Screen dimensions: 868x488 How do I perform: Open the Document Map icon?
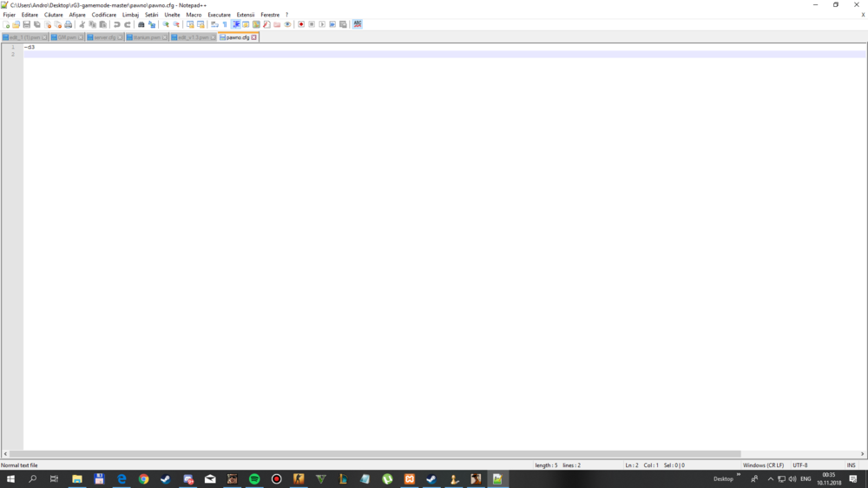(256, 24)
